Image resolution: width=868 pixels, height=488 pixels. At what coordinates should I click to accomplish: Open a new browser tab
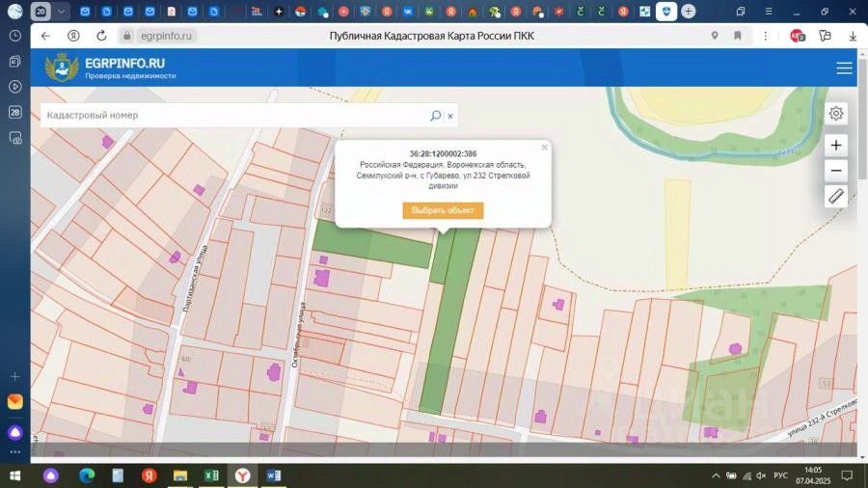pos(688,12)
